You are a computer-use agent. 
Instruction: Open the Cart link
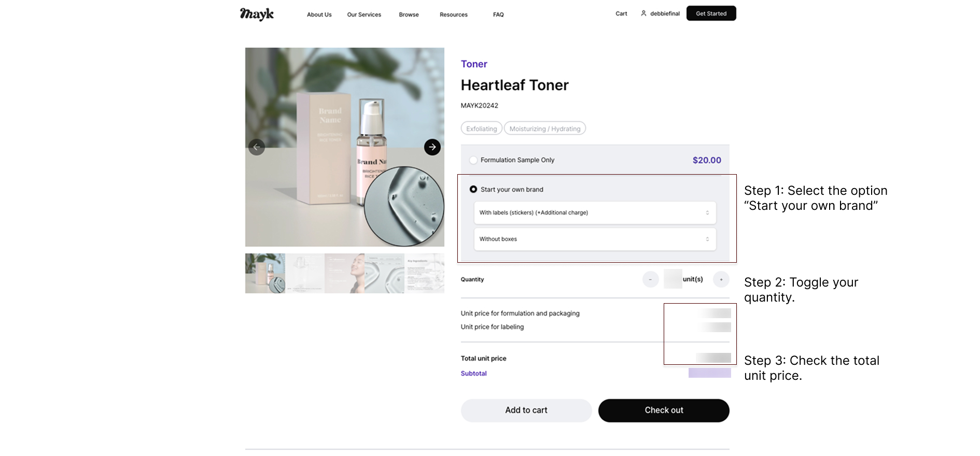pyautogui.click(x=621, y=13)
